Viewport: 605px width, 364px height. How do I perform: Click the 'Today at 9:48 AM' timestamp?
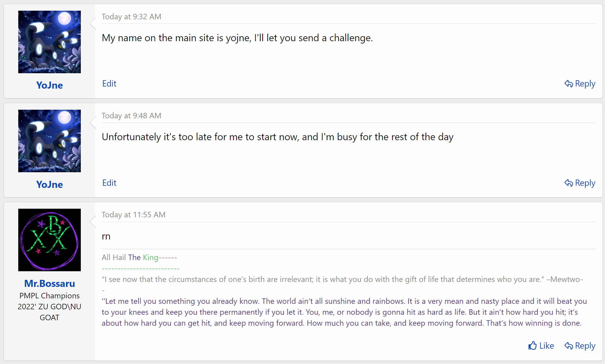point(131,116)
